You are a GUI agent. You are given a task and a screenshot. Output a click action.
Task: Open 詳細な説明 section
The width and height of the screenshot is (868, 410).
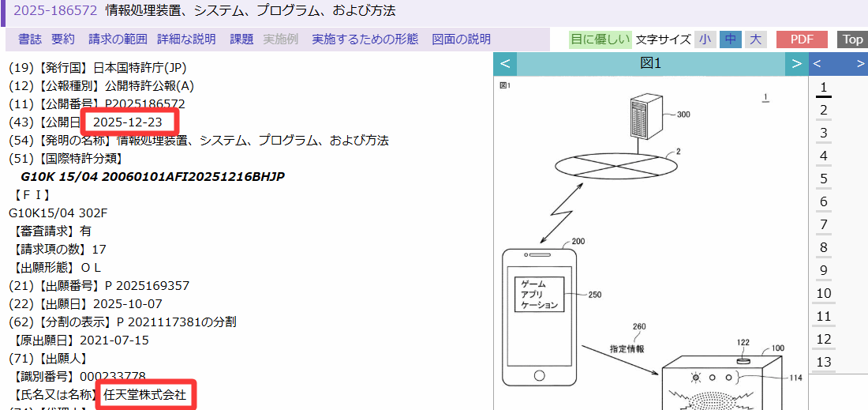(x=186, y=39)
